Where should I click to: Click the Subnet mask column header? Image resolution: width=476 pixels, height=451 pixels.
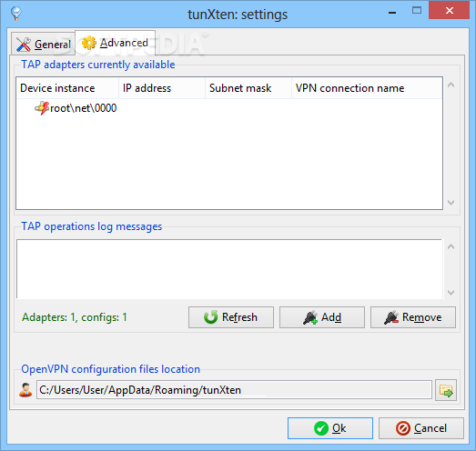point(248,88)
